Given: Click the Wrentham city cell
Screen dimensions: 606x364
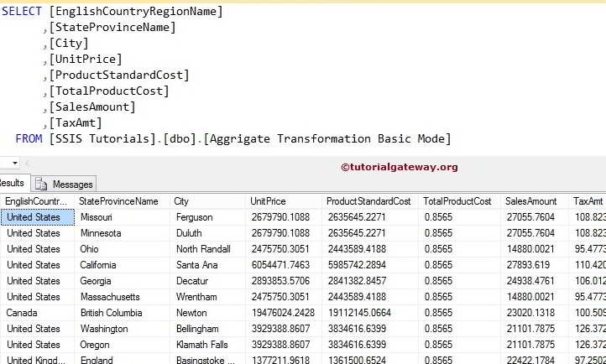Looking at the screenshot, I should tap(207, 297).
